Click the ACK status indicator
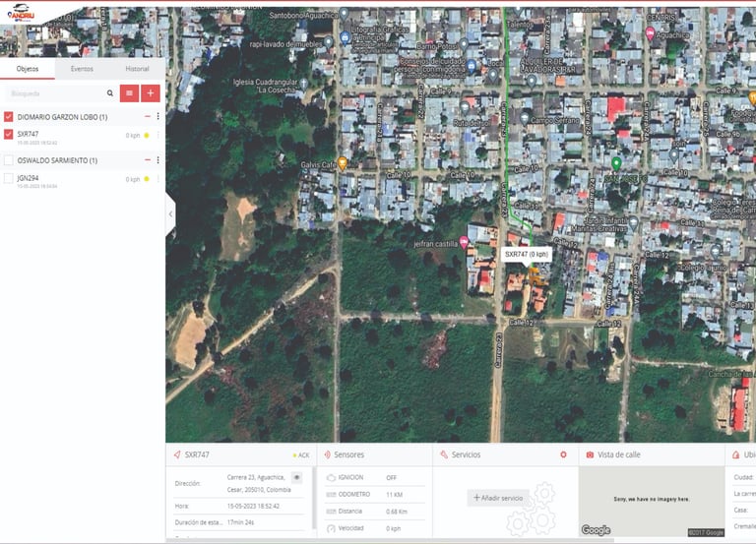Screen dimensions: 756x544 [x=301, y=454]
